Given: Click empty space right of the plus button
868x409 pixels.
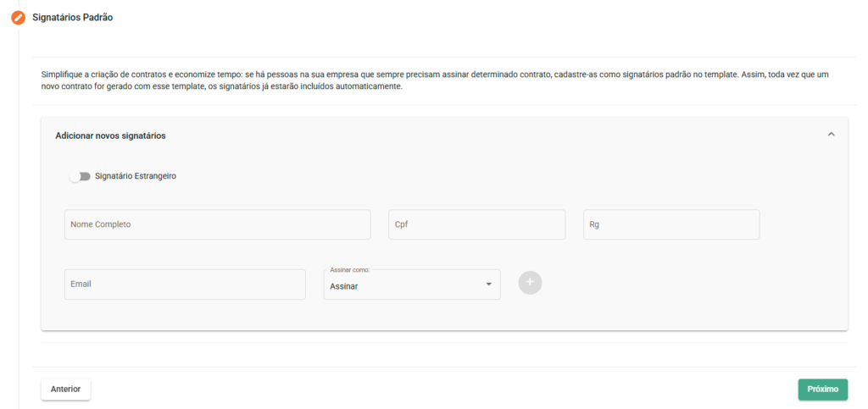Looking at the screenshot, I should click(678, 284).
